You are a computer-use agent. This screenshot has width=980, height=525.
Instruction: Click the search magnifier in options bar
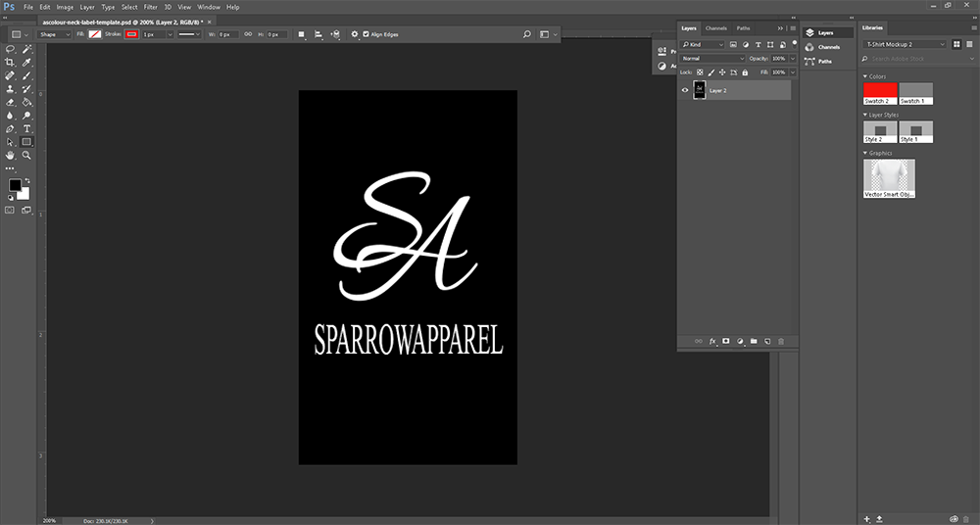[x=527, y=34]
